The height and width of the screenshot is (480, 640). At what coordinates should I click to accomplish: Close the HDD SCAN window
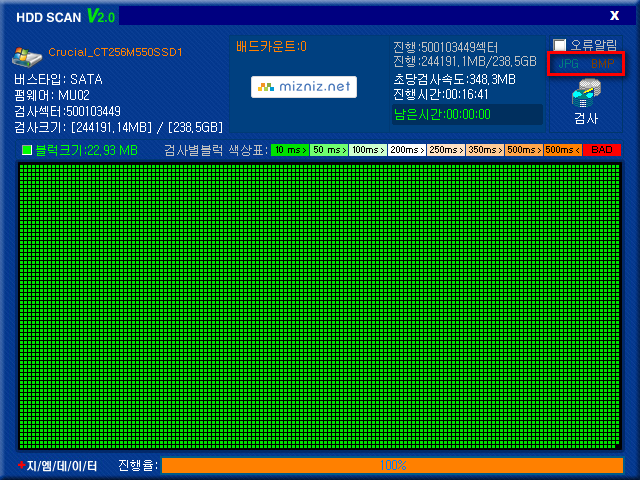pos(614,16)
